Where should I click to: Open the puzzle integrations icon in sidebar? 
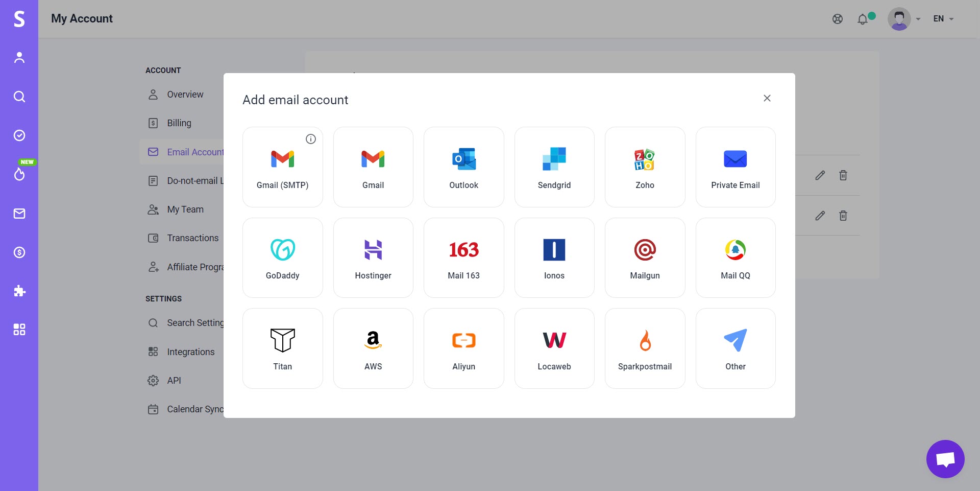[x=19, y=291]
